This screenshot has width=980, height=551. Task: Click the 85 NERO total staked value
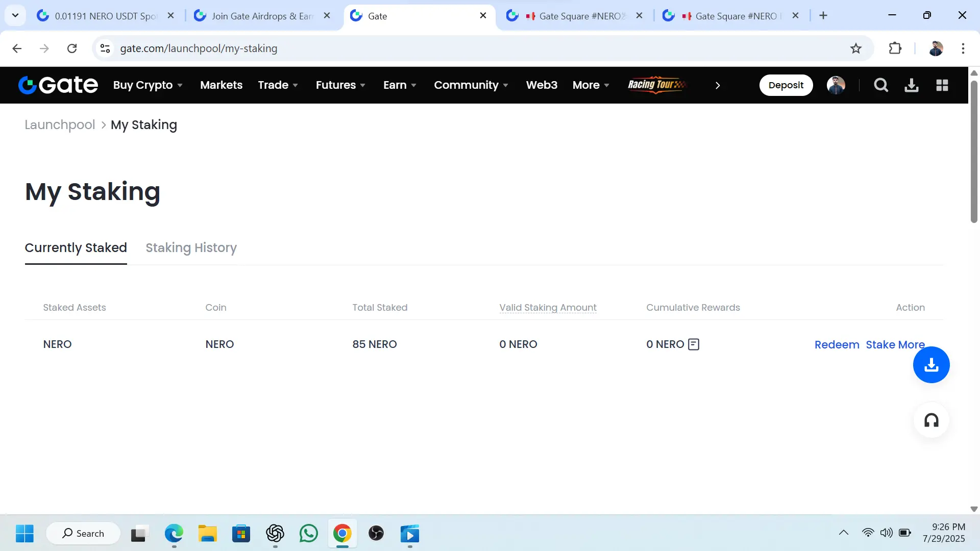click(374, 344)
